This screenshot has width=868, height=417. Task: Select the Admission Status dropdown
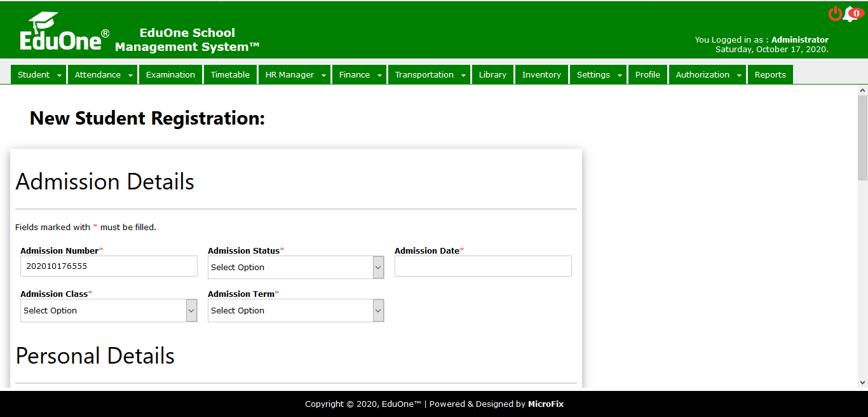[x=295, y=268]
